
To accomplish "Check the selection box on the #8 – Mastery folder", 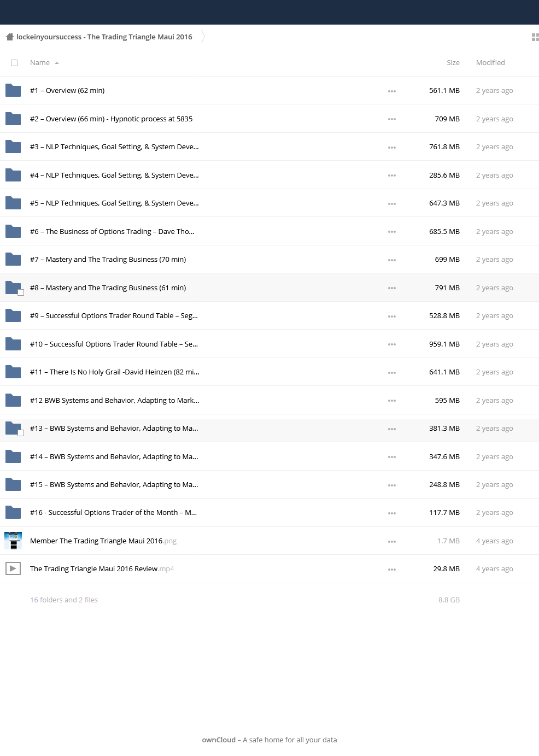I will [21, 292].
